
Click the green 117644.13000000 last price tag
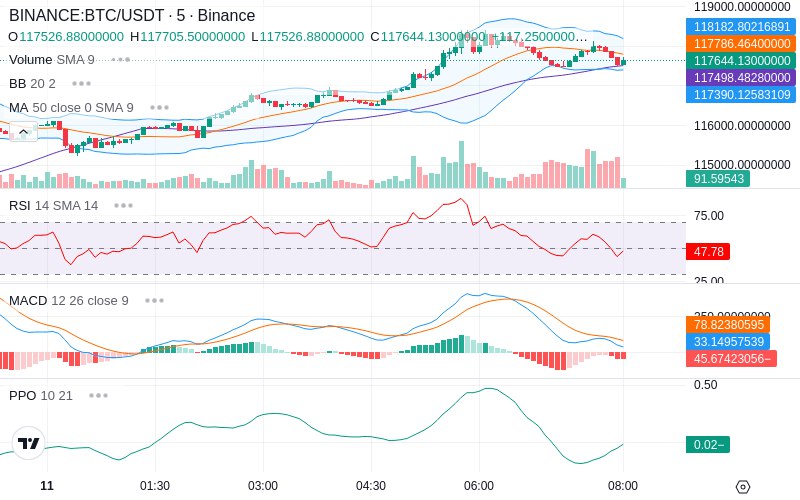click(x=741, y=61)
